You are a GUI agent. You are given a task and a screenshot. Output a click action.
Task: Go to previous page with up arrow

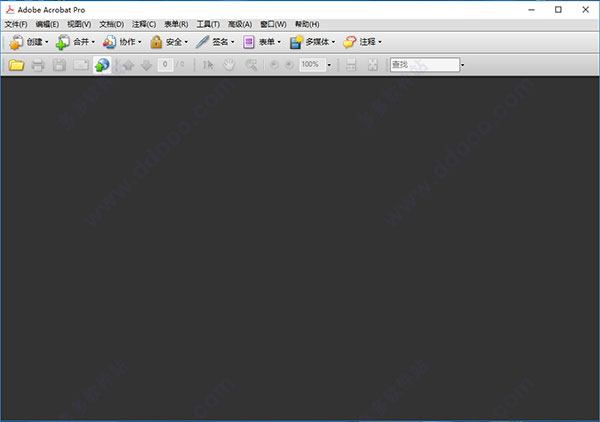click(x=129, y=65)
